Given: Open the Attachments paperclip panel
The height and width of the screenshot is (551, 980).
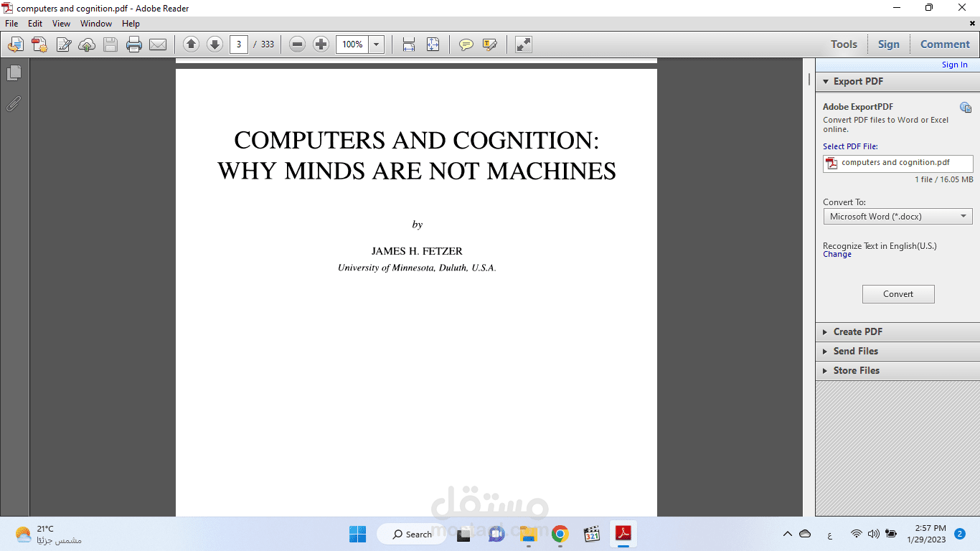Looking at the screenshot, I should [x=14, y=104].
